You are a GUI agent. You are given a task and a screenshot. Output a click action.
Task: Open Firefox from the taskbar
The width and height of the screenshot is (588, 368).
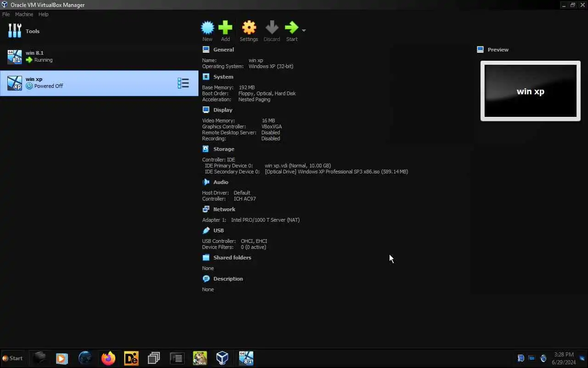coord(108,358)
